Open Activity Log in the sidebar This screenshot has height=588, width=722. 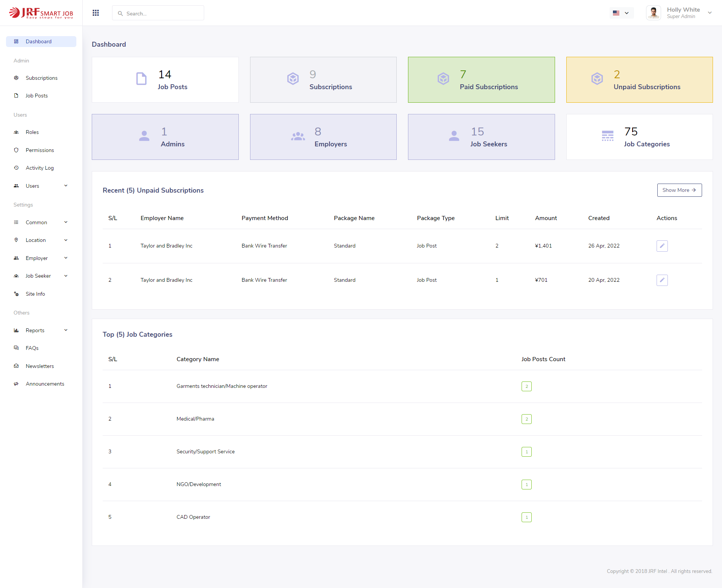(41, 168)
